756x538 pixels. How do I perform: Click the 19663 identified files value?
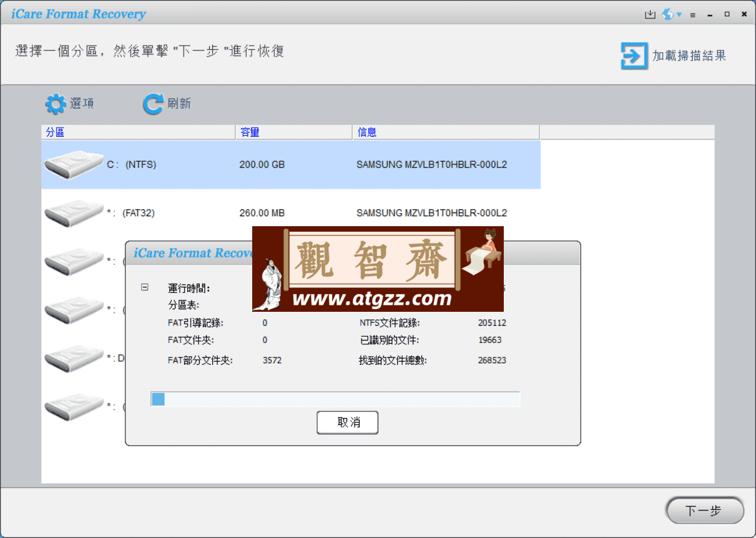(x=489, y=340)
